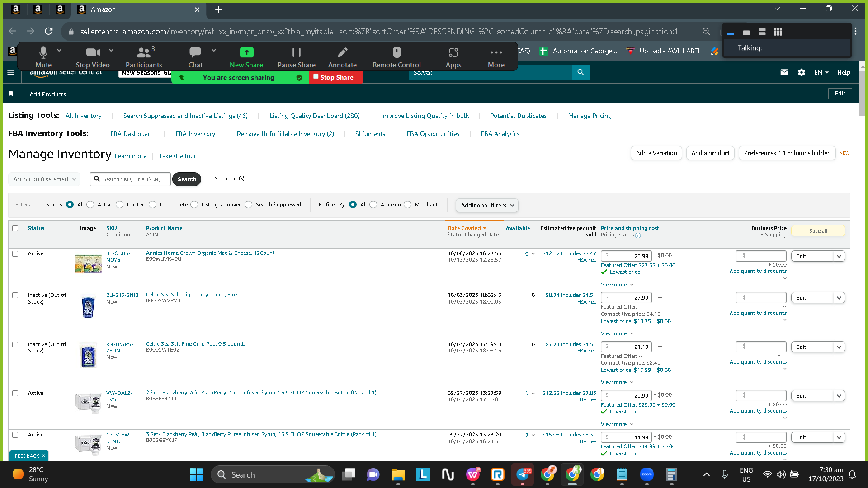This screenshot has width=868, height=488.
Task: Open the FBA Inventory tab
Action: pyautogui.click(x=195, y=134)
